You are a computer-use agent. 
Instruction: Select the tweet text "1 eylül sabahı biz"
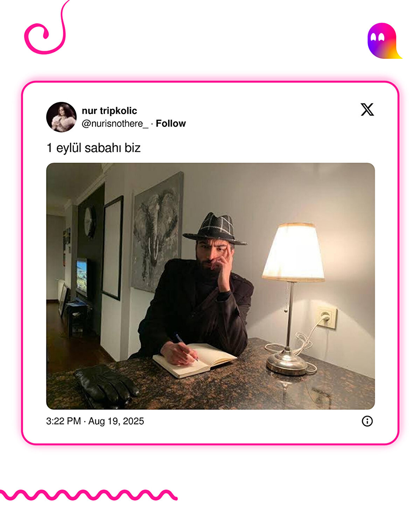click(93, 148)
